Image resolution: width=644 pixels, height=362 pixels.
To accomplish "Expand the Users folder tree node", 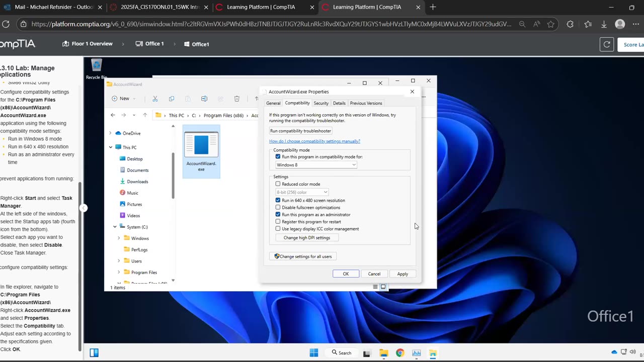I will (x=119, y=261).
